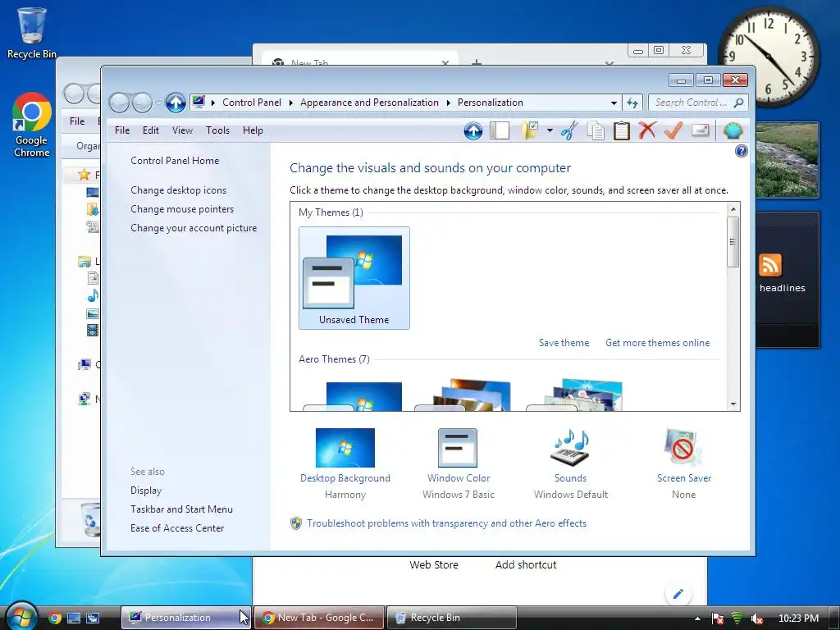
Task: Click Get more themes online link
Action: 657,343
